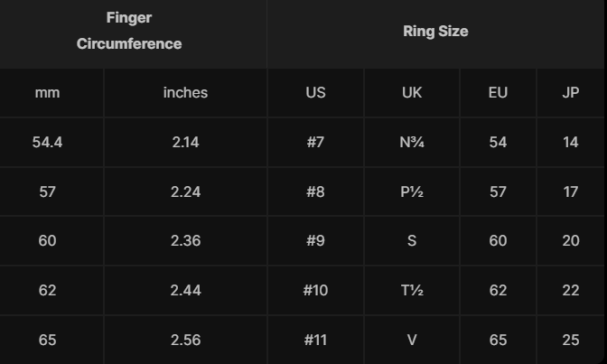The image size is (607, 364).
Task: Click the #9 US size cell
Action: (315, 240)
